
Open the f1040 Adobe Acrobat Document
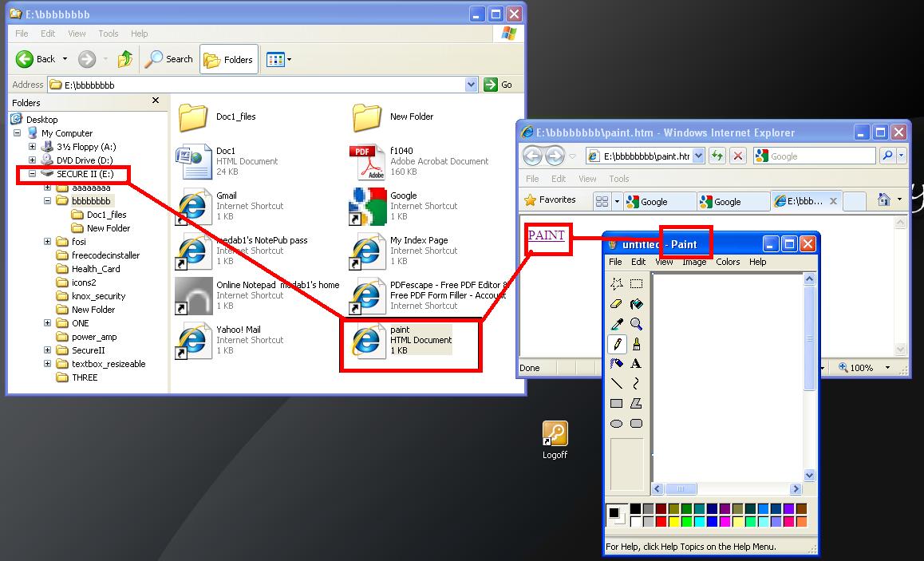click(418, 161)
